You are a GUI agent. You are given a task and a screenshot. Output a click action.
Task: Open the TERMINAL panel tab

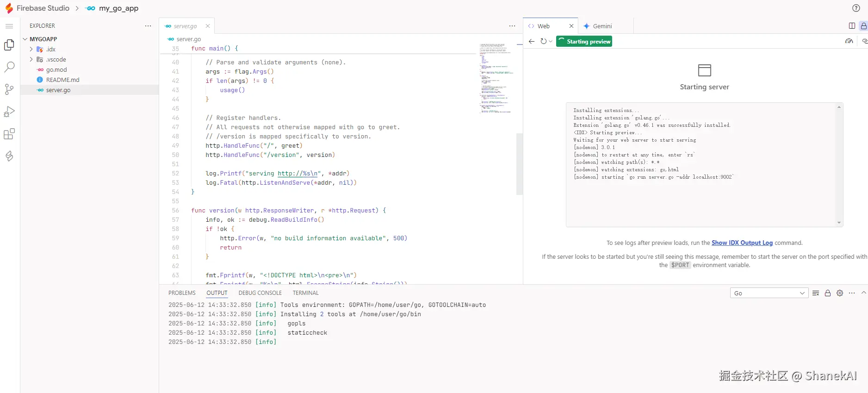pyautogui.click(x=305, y=293)
